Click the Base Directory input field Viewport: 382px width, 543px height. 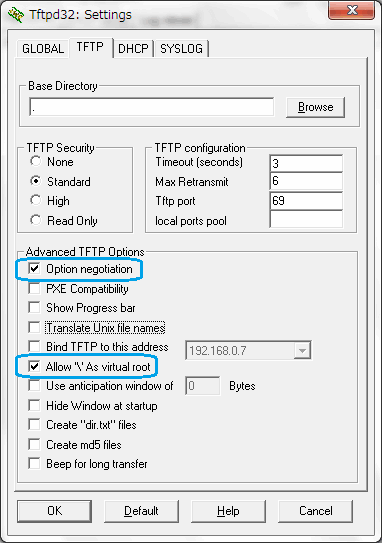(152, 107)
